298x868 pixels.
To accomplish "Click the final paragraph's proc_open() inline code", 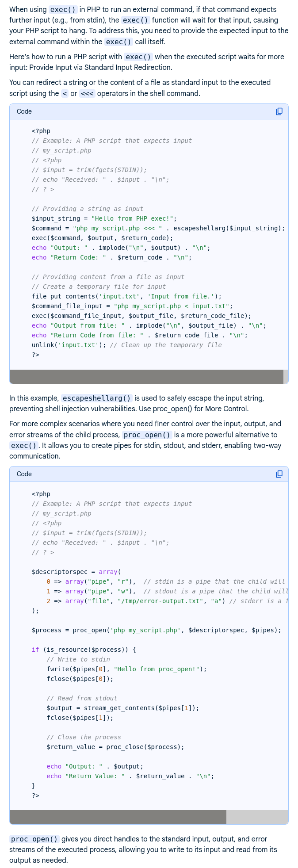I will click(34, 839).
